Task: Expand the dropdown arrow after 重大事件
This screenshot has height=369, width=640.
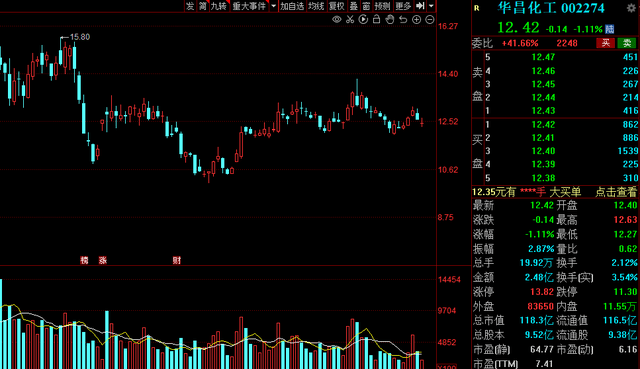Action: [x=273, y=6]
